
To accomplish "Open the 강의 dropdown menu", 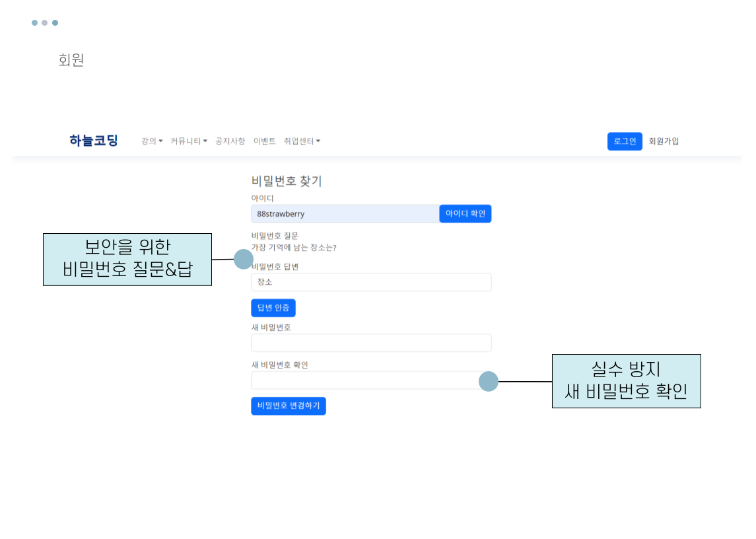I will click(151, 141).
